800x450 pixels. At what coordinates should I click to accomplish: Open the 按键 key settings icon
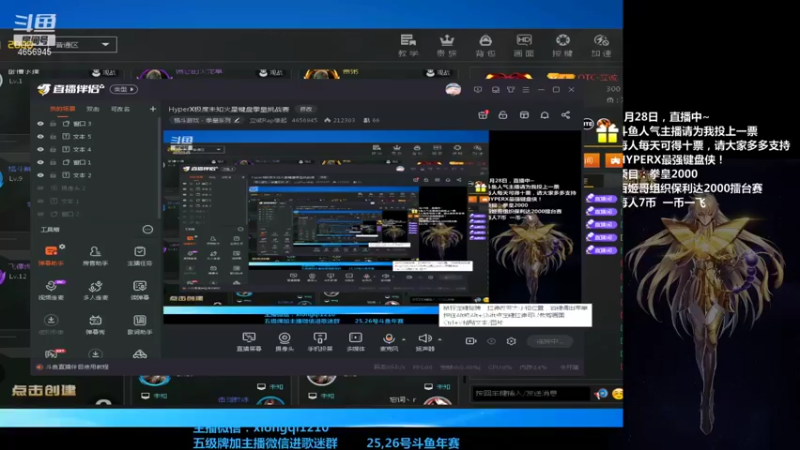[562, 45]
